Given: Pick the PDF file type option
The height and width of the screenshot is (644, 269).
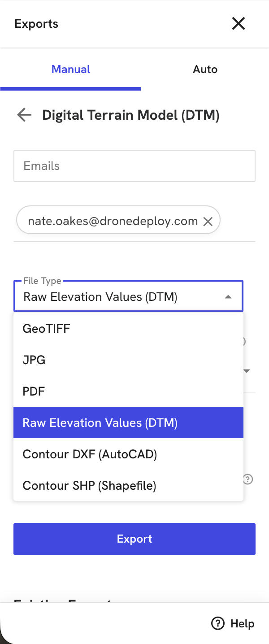Looking at the screenshot, I should (x=34, y=392).
